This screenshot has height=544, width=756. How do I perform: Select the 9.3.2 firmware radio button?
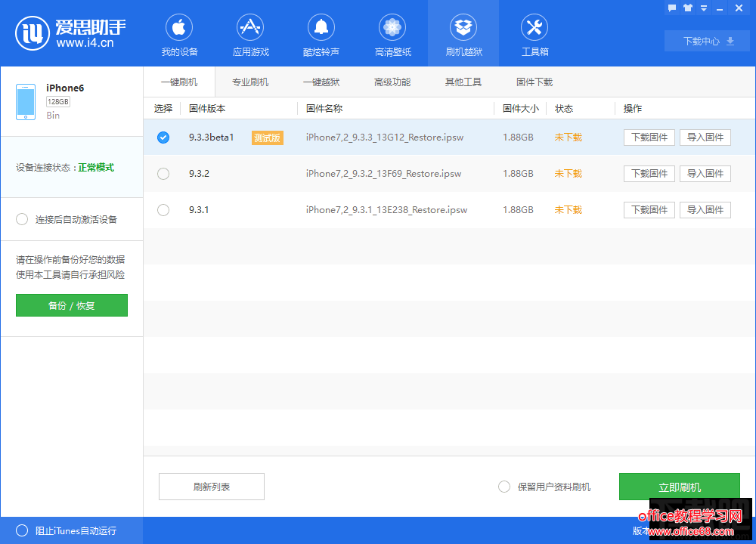click(x=163, y=174)
